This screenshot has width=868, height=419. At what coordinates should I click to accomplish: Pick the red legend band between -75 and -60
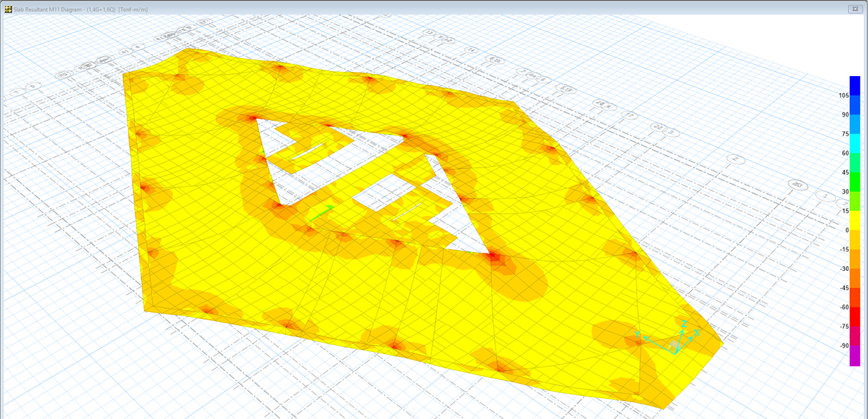[x=854, y=317]
